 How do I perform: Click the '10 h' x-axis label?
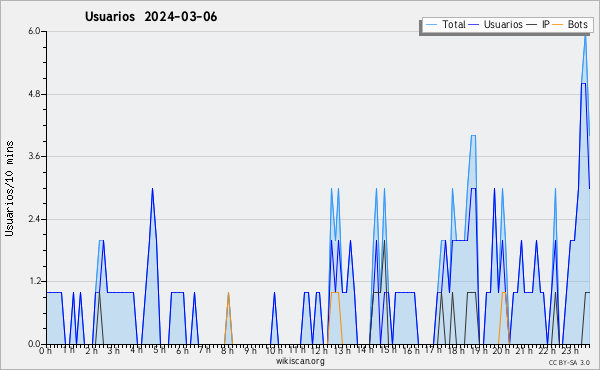tap(274, 351)
